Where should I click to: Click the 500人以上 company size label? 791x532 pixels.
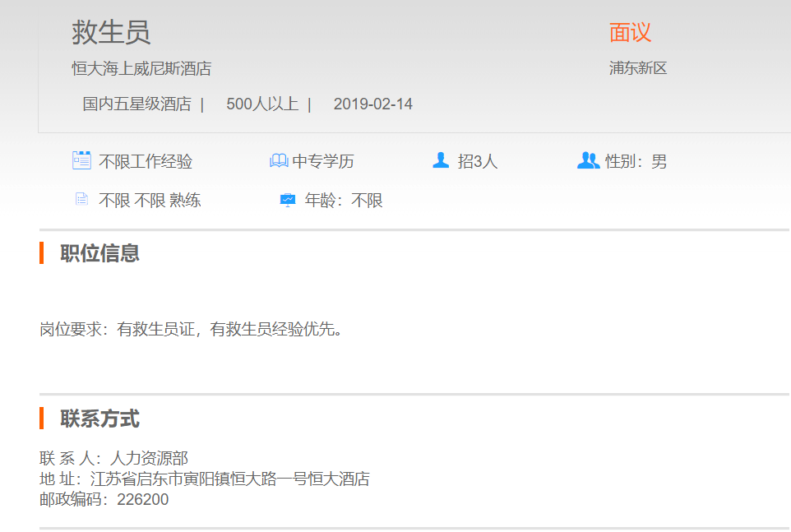click(x=262, y=104)
